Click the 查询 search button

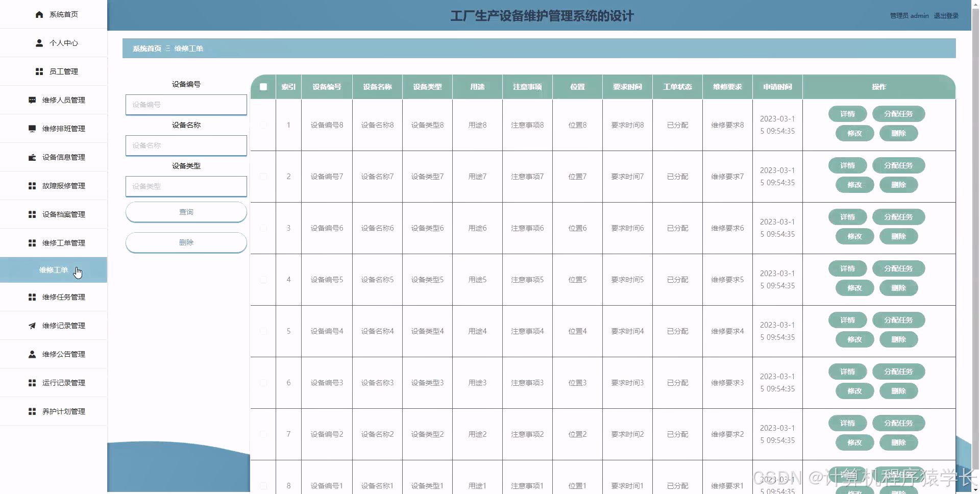point(186,212)
